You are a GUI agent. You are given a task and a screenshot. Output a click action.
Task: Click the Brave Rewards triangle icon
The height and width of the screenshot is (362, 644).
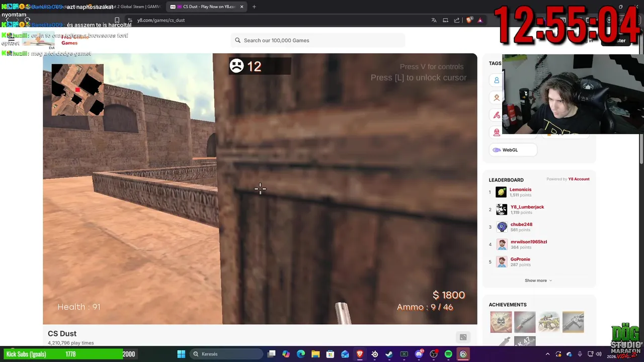coord(480,20)
